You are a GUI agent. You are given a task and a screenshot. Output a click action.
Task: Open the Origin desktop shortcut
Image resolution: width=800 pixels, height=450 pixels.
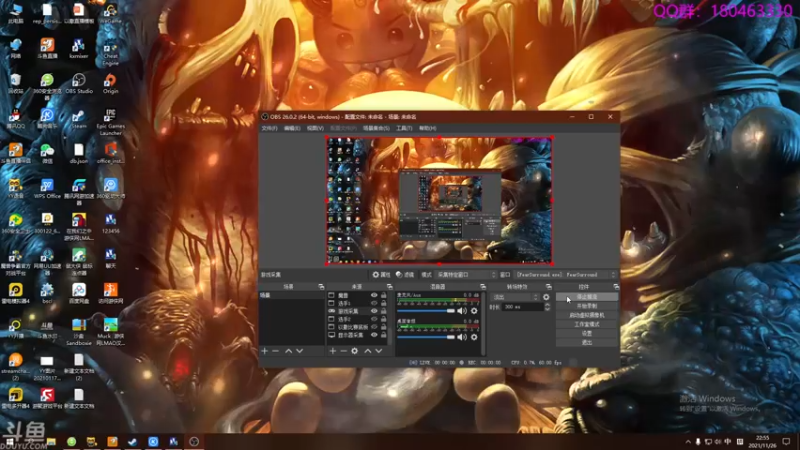[x=110, y=84]
